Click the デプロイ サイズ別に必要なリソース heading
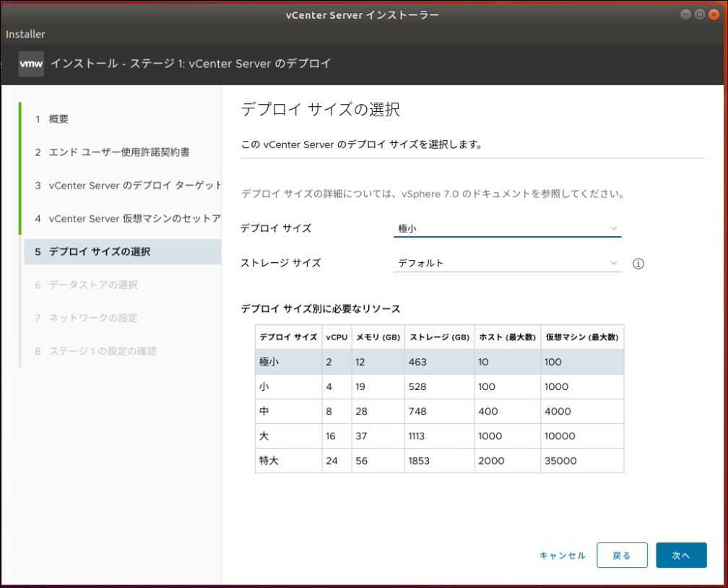Screen dimensions: 728x588 pos(321,309)
